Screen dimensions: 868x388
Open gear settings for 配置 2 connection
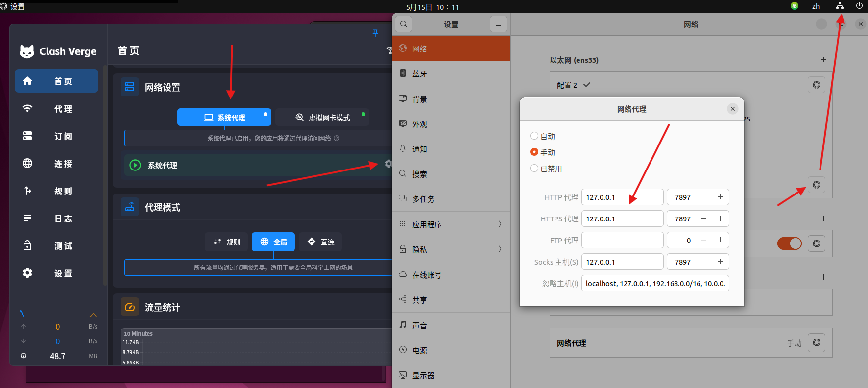[816, 85]
